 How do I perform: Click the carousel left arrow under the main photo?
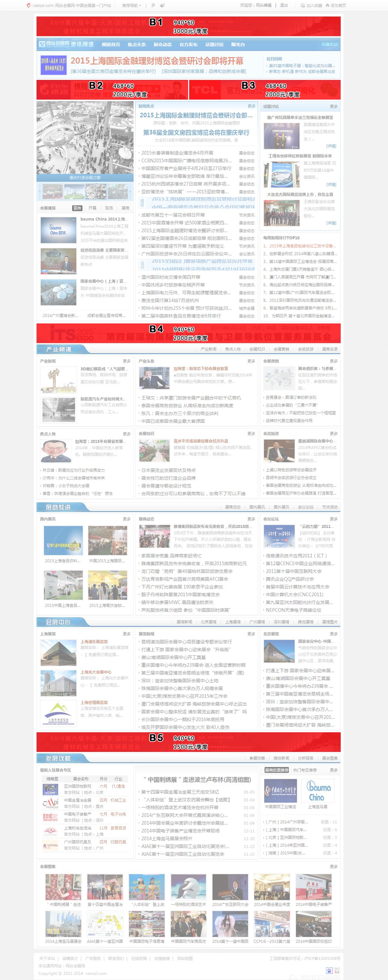pos(40,192)
